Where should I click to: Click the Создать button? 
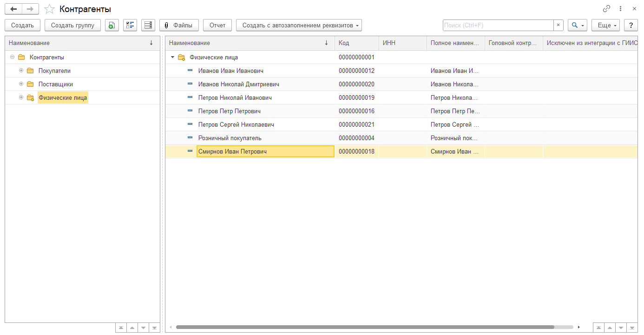point(22,25)
